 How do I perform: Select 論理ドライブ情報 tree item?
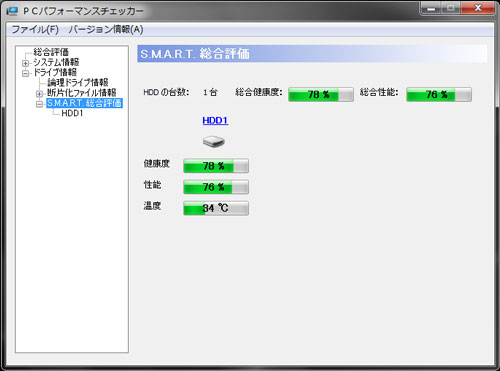pyautogui.click(x=78, y=82)
